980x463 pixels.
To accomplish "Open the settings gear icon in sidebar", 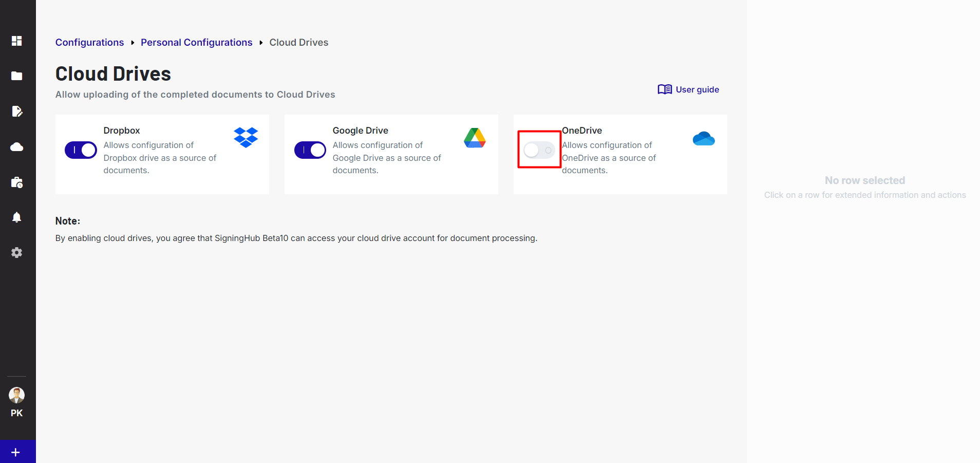I will tap(17, 253).
